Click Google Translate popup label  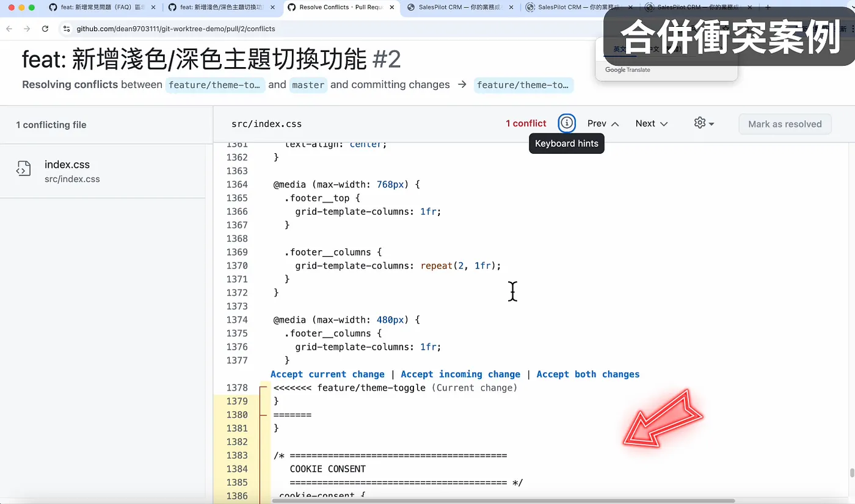[x=628, y=70]
